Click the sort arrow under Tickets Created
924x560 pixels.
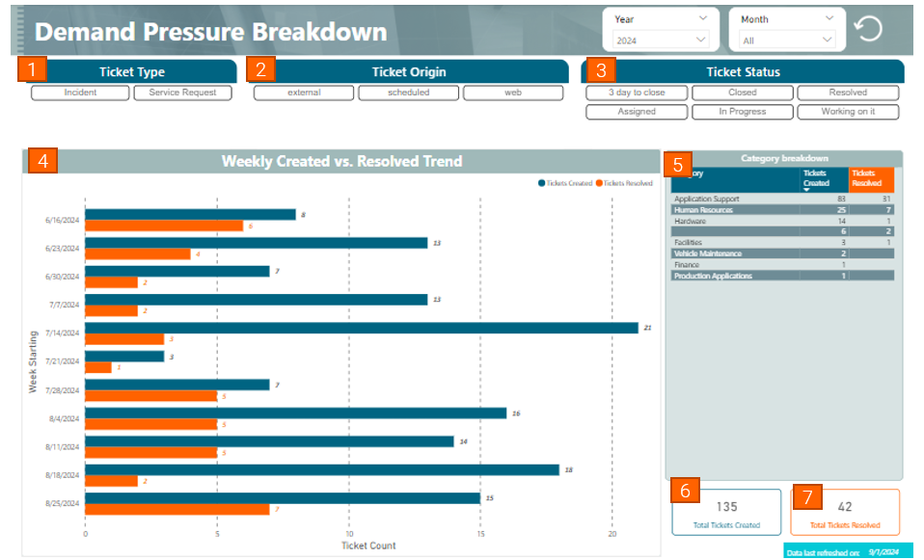tap(807, 190)
